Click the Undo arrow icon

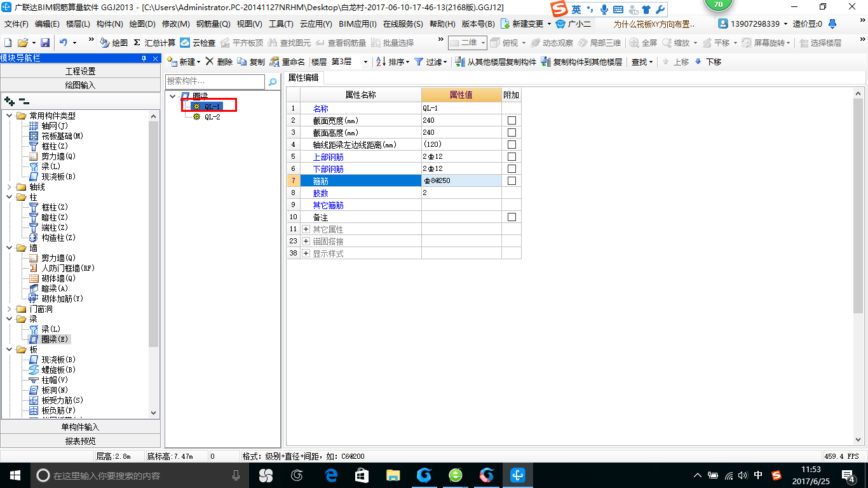pyautogui.click(x=64, y=43)
